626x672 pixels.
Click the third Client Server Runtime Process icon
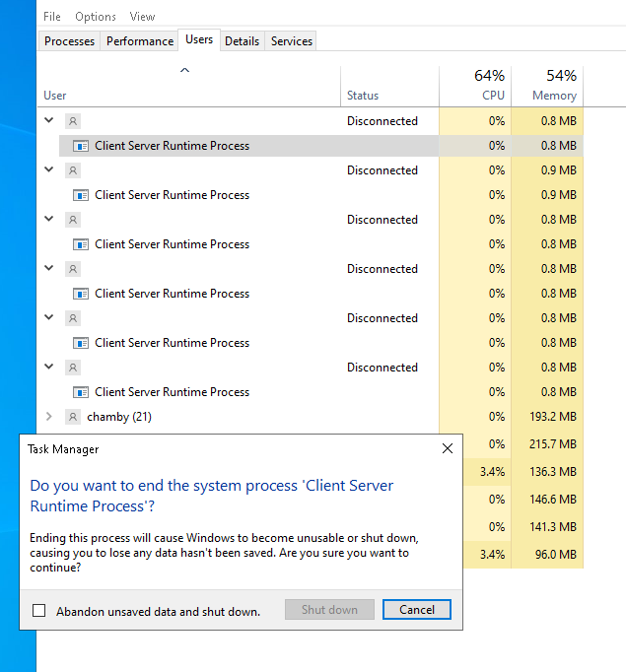81,244
